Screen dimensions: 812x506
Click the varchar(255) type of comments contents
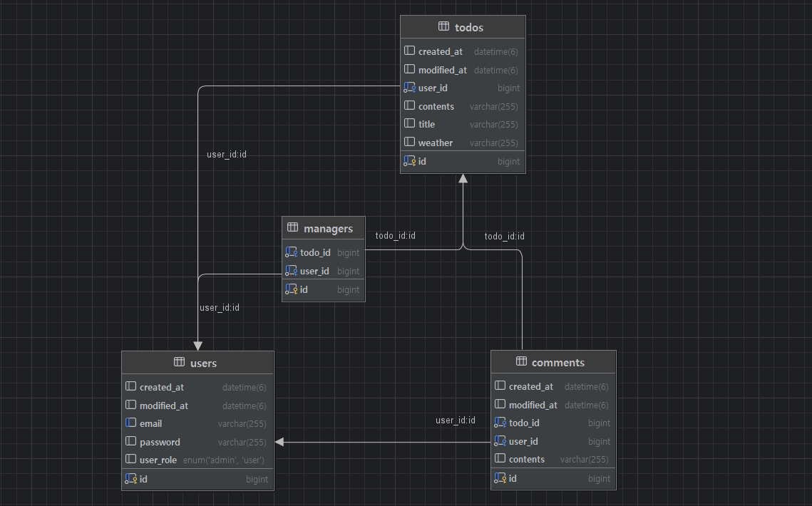point(584,460)
